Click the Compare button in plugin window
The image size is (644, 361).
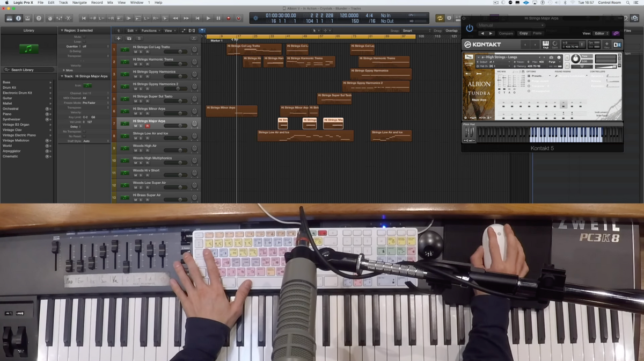(506, 33)
